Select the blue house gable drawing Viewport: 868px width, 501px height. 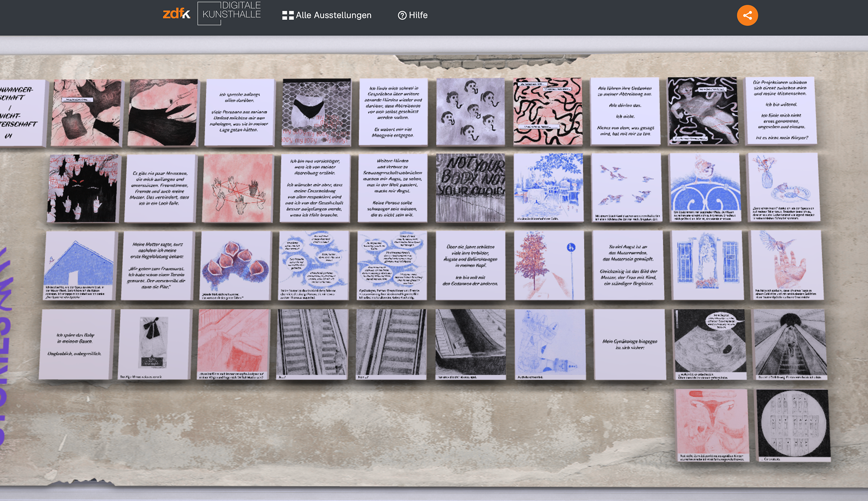(80, 265)
